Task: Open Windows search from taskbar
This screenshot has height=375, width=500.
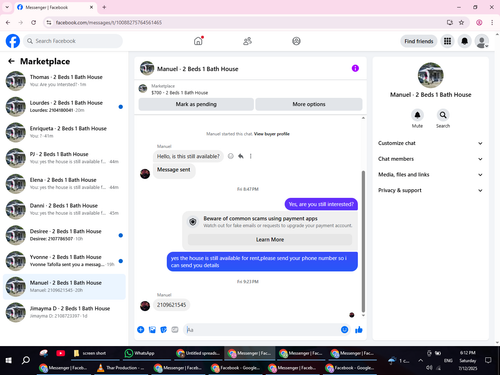Action: [26, 360]
